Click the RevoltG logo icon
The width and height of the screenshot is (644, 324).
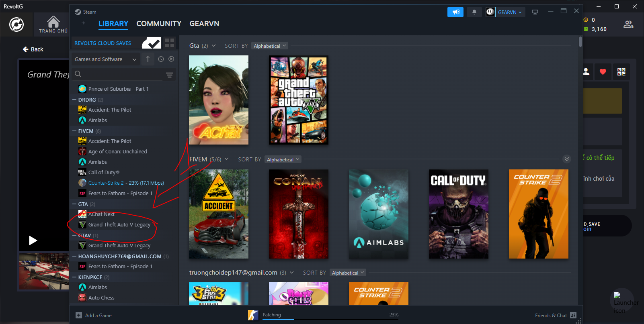pyautogui.click(x=16, y=24)
